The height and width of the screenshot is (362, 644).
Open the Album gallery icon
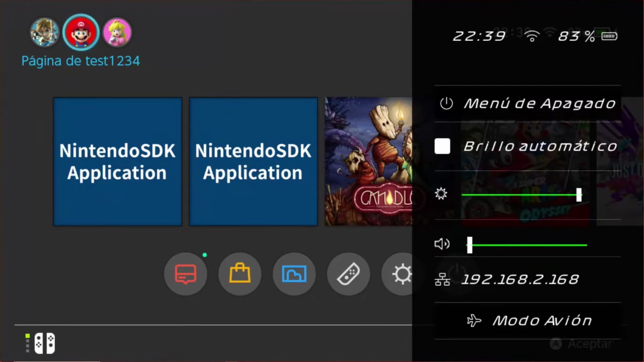294,274
